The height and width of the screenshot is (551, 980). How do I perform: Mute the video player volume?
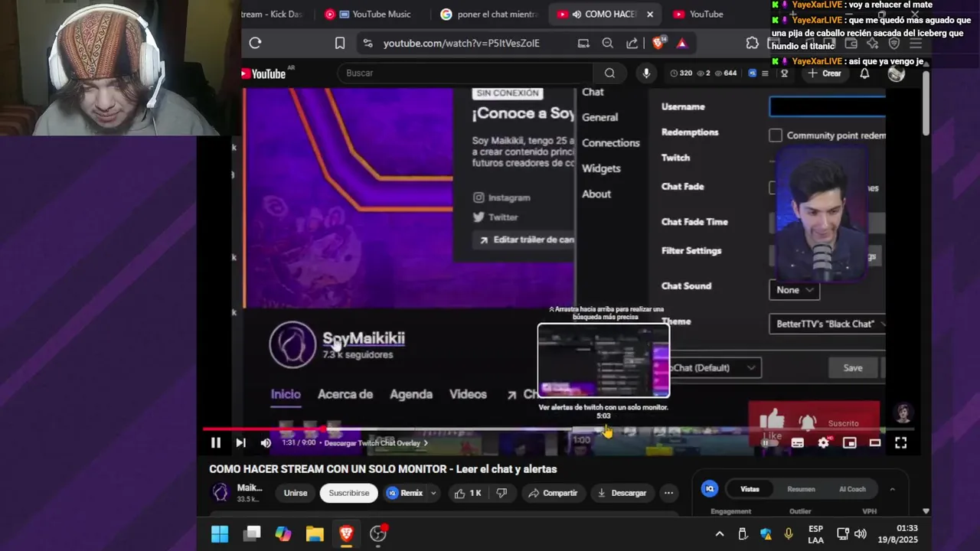coord(266,442)
